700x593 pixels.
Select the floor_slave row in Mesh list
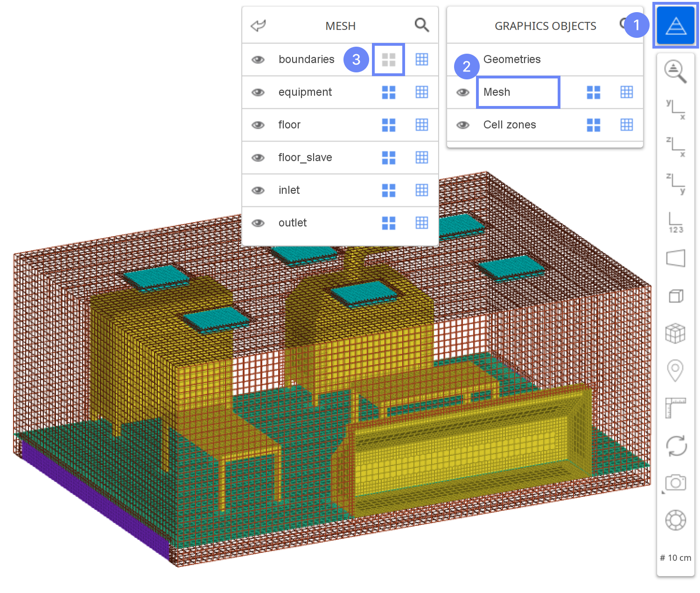305,158
